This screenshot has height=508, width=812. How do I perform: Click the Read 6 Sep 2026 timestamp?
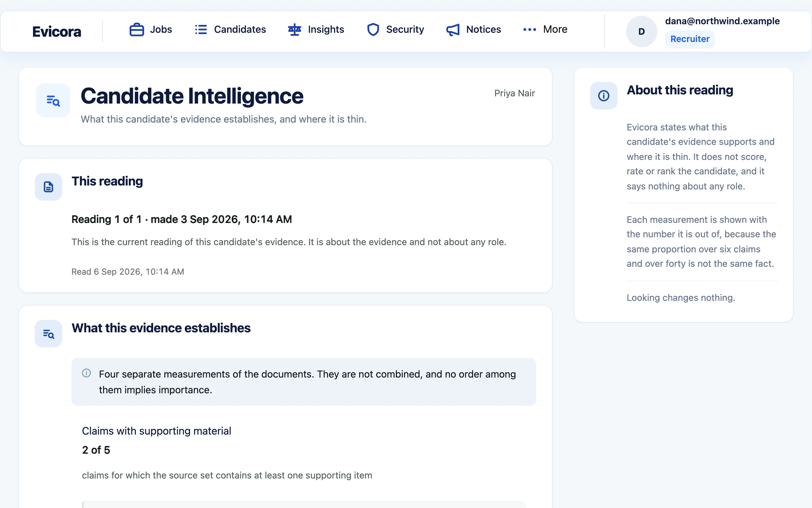128,271
